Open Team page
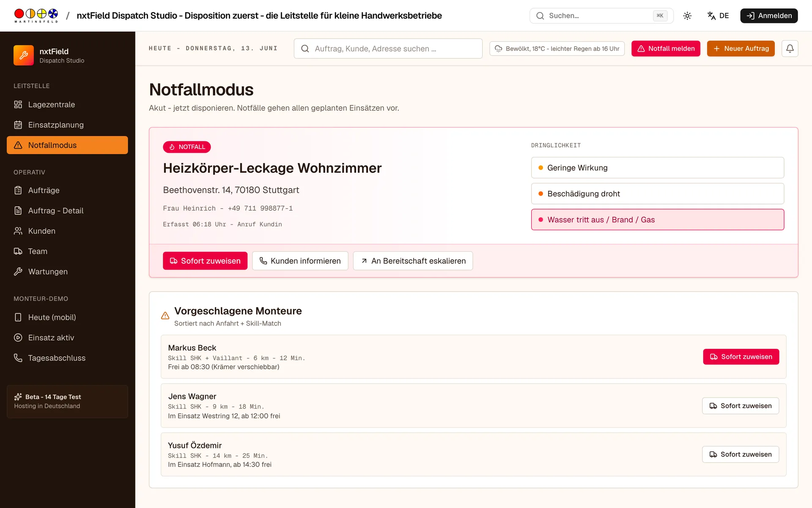The image size is (812, 508). pyautogui.click(x=67, y=251)
